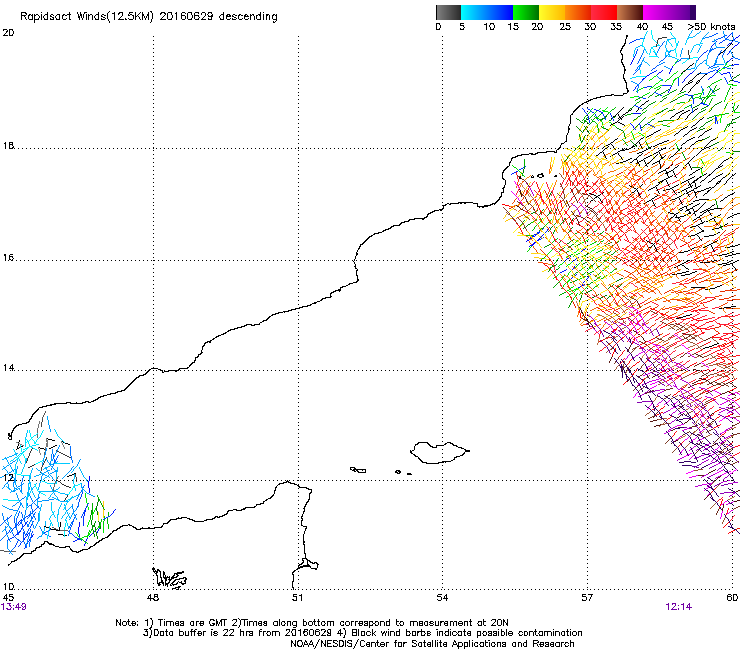Click the '54' longitude axis label
Screen dimensions: 740x650
pos(442,598)
